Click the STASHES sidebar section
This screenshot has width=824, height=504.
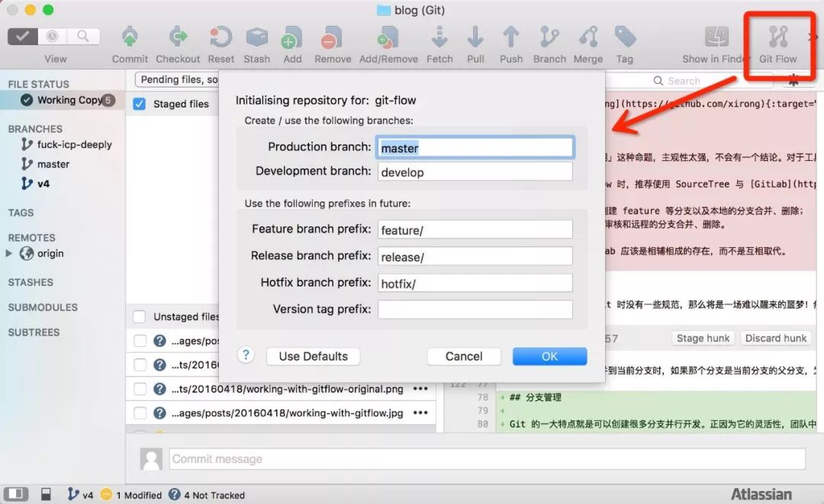tap(31, 282)
